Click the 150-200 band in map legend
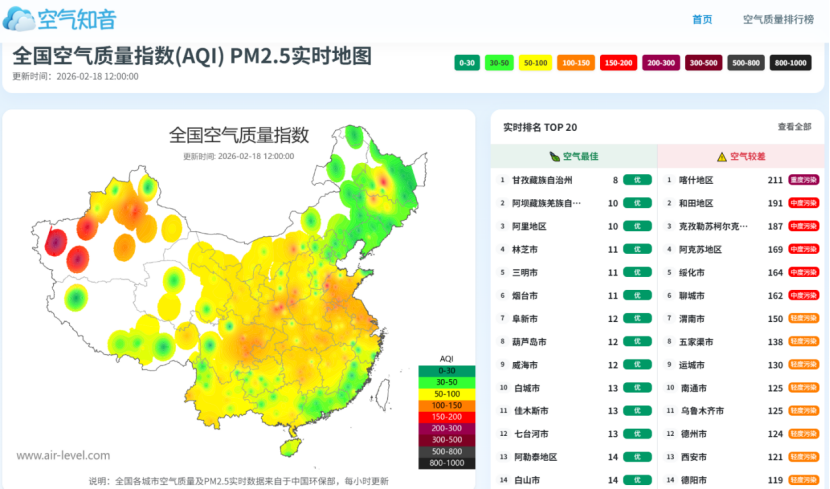830x489 pixels. [x=447, y=416]
